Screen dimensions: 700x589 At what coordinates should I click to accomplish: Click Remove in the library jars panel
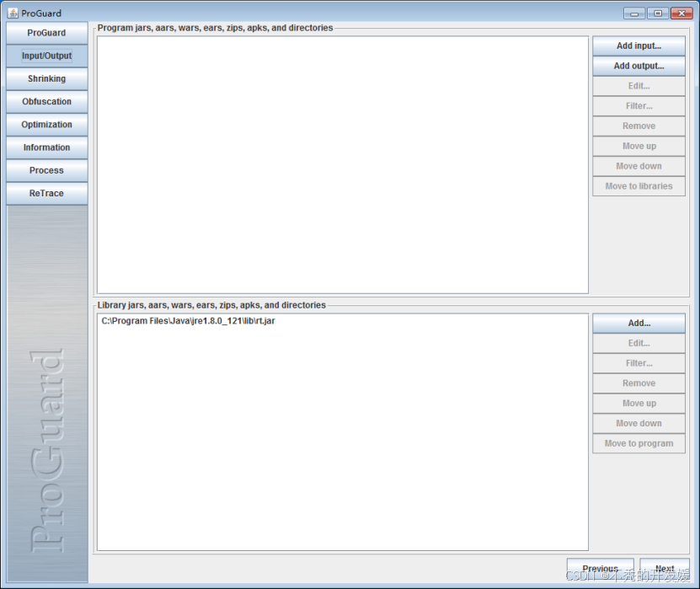pyautogui.click(x=639, y=383)
